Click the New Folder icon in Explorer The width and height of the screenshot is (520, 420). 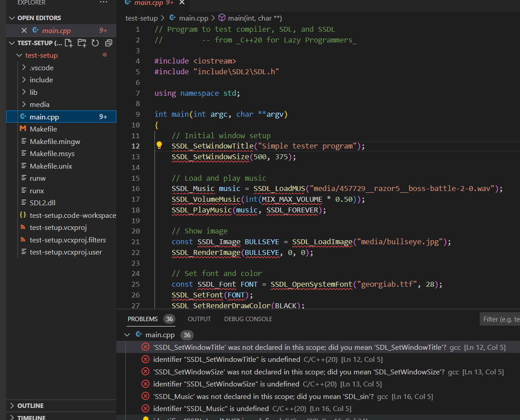[x=82, y=43]
